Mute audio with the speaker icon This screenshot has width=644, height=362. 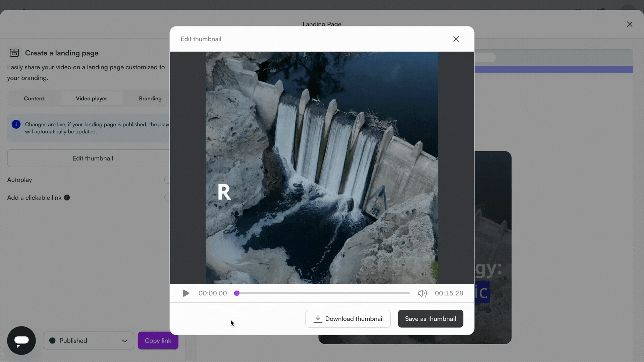(422, 293)
